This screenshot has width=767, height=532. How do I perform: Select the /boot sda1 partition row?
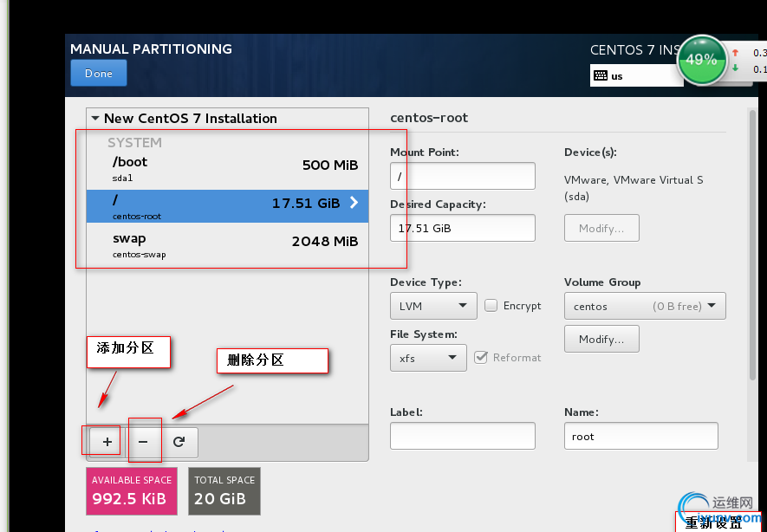click(227, 169)
